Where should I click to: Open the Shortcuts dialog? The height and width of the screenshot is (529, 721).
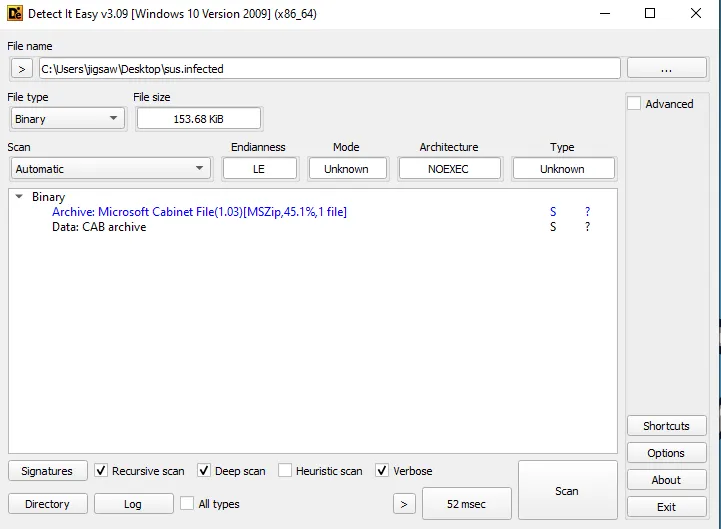coord(666,426)
